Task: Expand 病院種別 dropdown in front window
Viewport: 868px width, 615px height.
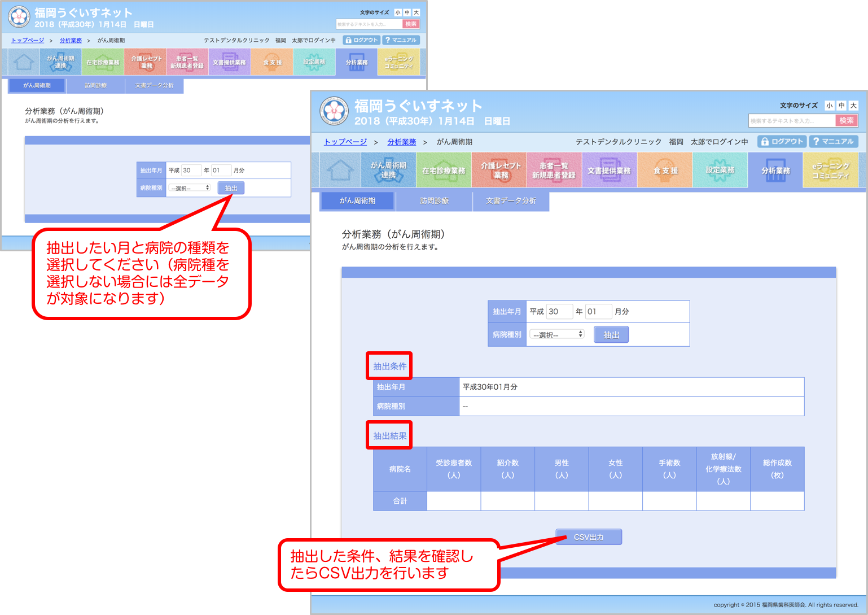Action: click(557, 334)
